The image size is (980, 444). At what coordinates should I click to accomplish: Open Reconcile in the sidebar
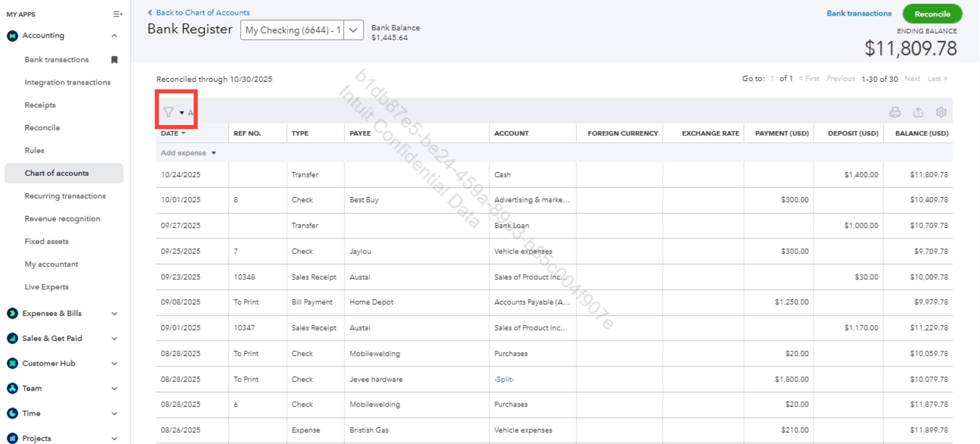[42, 128]
